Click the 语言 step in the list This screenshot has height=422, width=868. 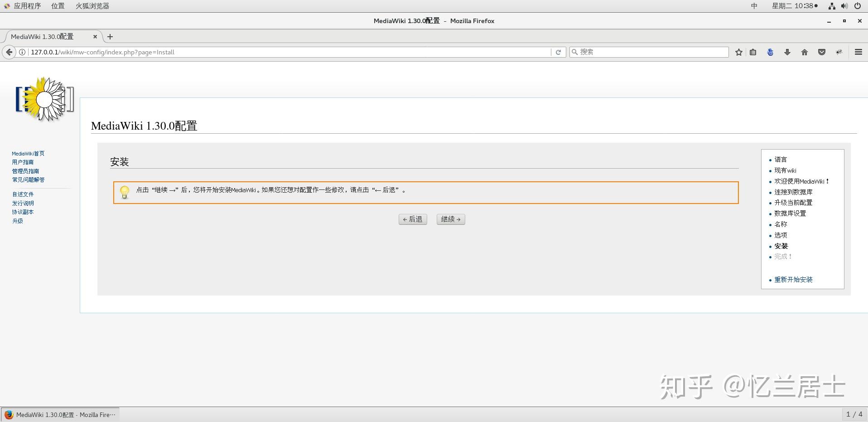[781, 160]
